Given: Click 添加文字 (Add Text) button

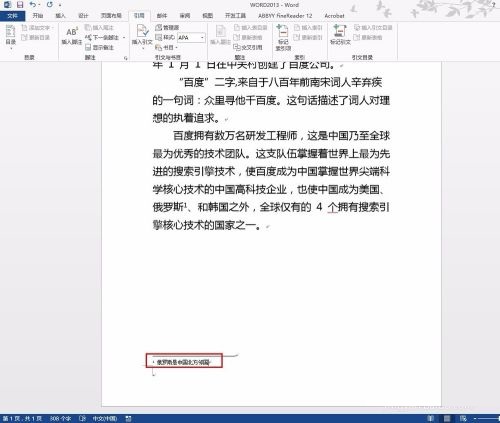Looking at the screenshot, I should coord(38,28).
